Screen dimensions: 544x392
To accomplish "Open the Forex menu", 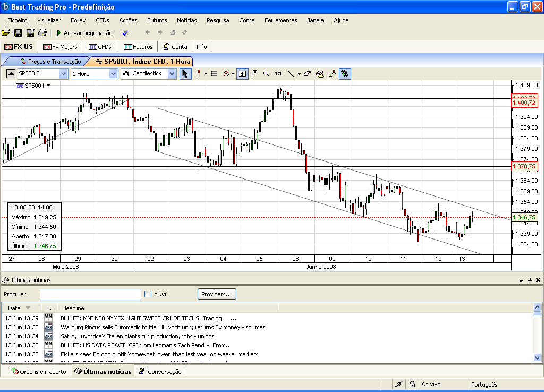I will (x=78, y=20).
